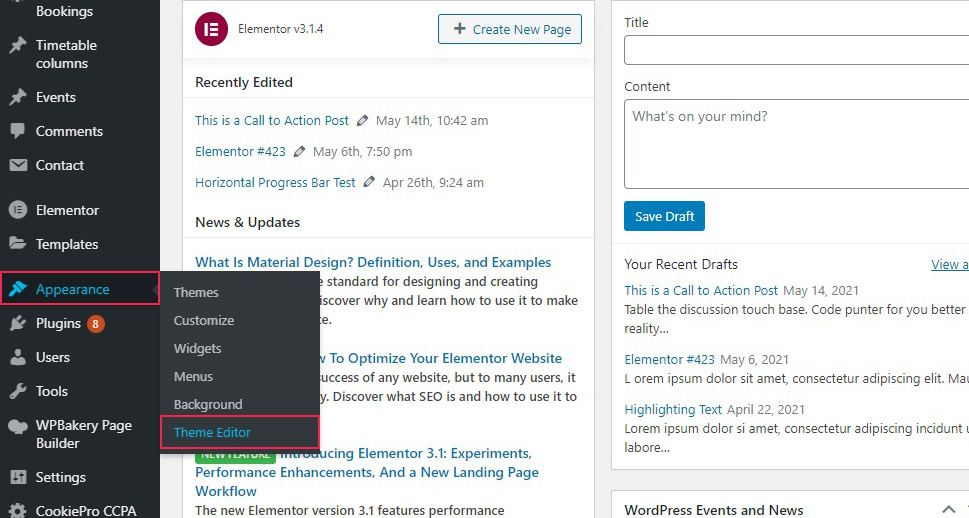This screenshot has height=518, width=969.
Task: Click the paintbrush icon beside Appearance
Action: pyautogui.click(x=18, y=289)
